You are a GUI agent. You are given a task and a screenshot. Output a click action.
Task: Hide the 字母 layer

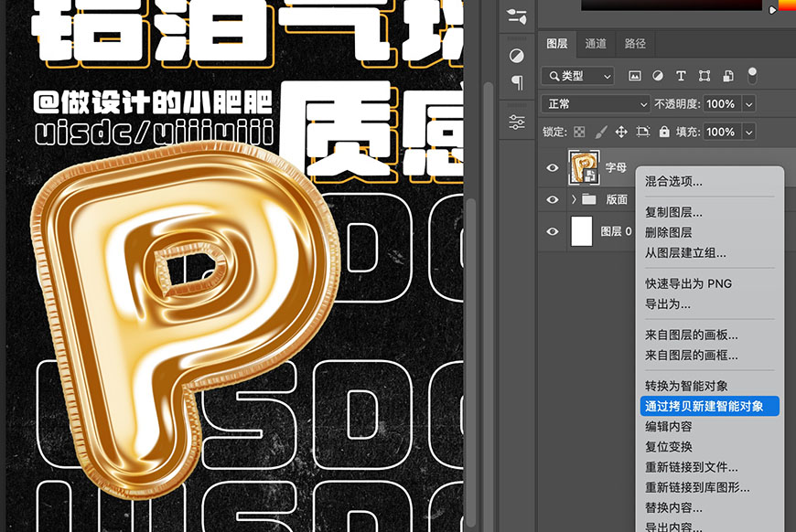tap(553, 167)
